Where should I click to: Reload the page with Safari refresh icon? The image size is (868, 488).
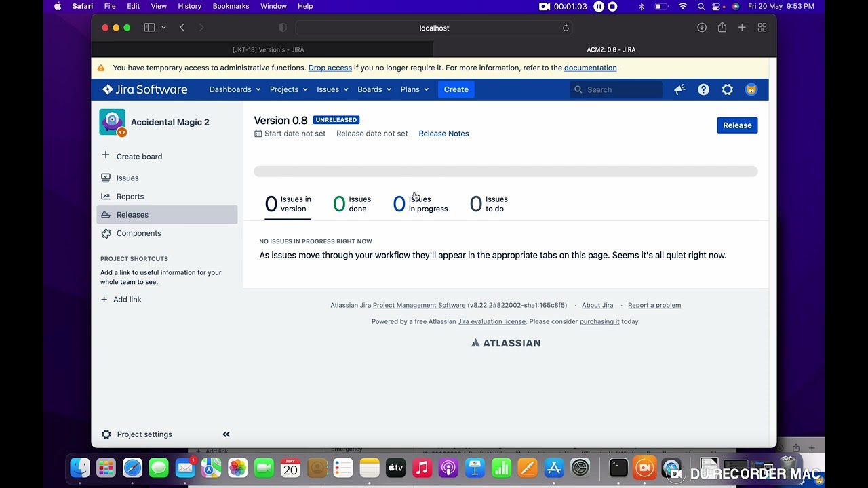566,28
